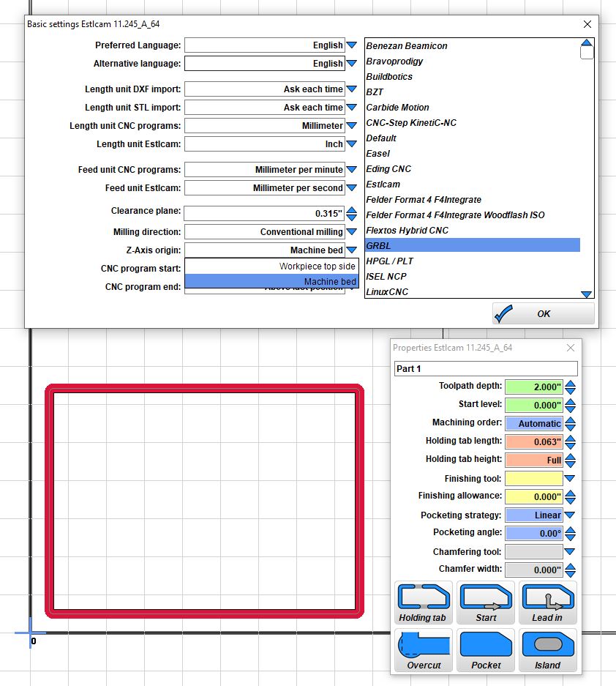Adjust Holding tab height stepper
Image resolution: width=616 pixels, height=686 pixels.
click(570, 461)
